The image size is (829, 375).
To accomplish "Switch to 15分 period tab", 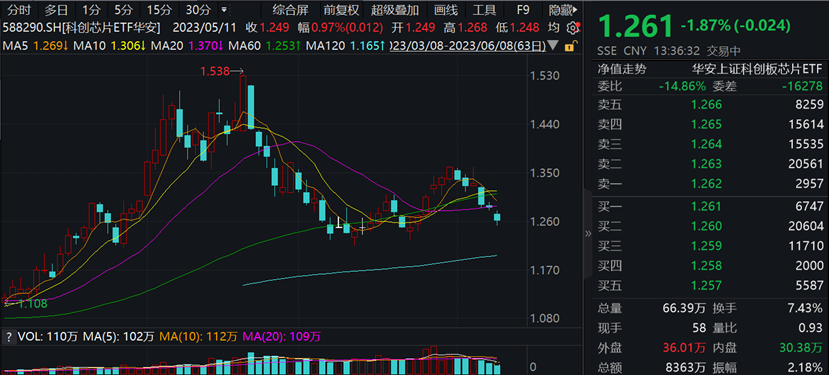I will click(x=159, y=10).
